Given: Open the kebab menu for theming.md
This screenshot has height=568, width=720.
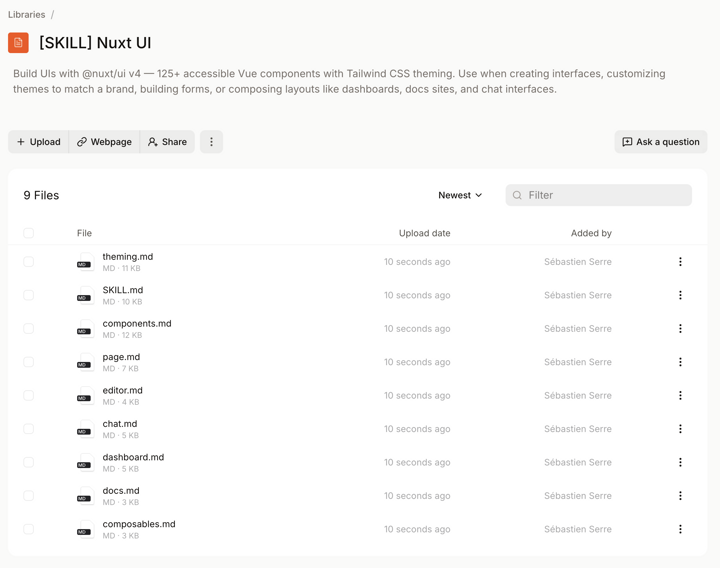Looking at the screenshot, I should (x=680, y=262).
